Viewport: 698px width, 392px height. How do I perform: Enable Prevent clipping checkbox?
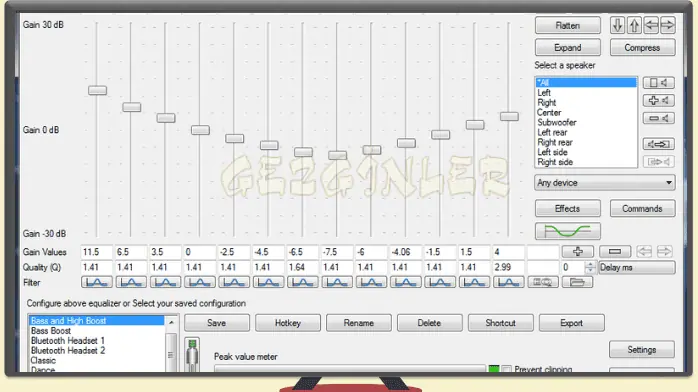click(x=506, y=369)
